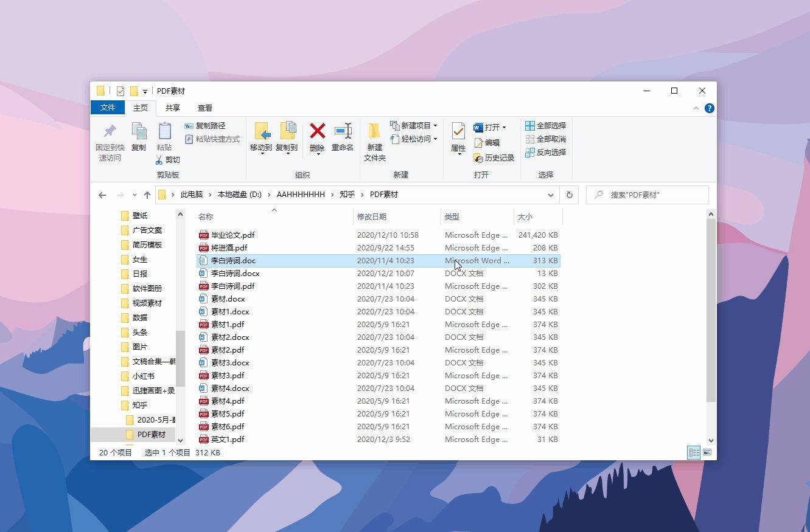Screen dimensions: 810x532
Task: Switch to large icons view in status bar
Action: coord(707,452)
